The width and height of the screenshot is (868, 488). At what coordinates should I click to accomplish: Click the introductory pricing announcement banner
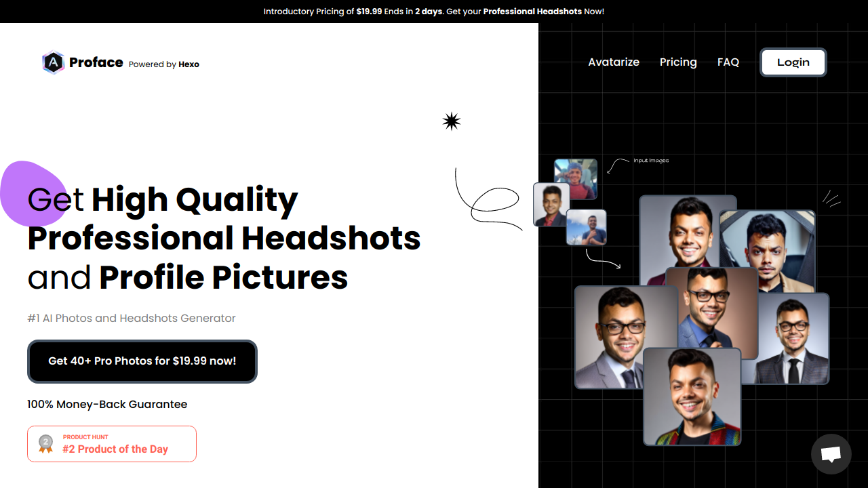(434, 12)
